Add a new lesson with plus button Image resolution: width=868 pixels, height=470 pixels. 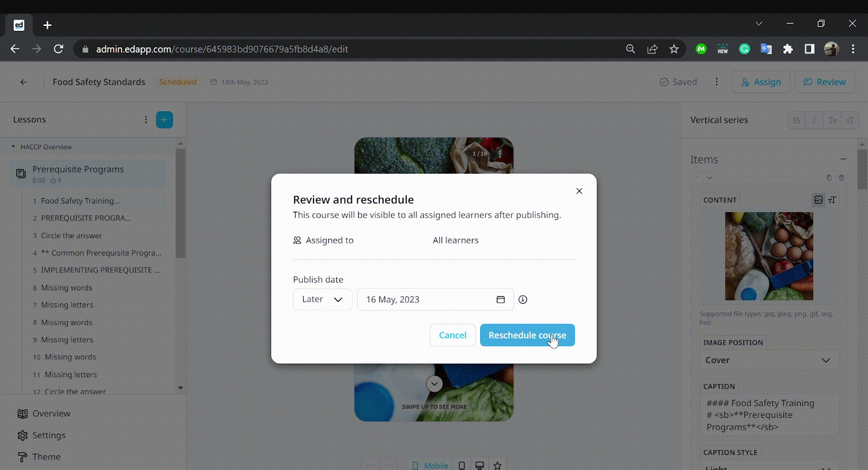[164, 120]
